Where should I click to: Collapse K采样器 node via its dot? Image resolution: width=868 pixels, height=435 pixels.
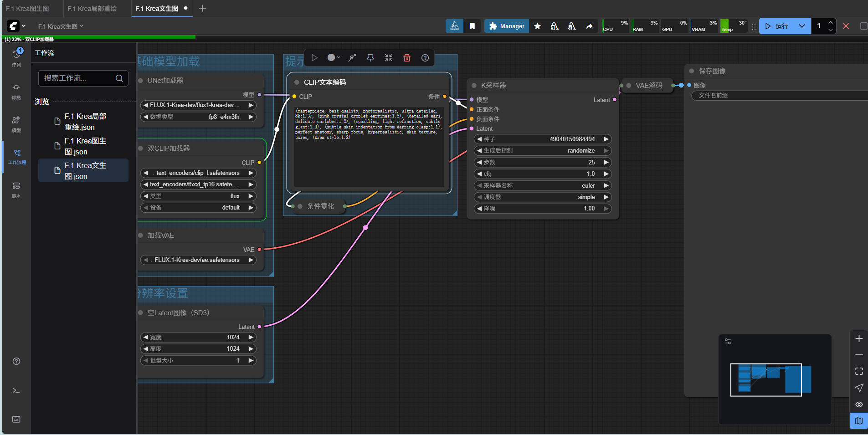[474, 86]
